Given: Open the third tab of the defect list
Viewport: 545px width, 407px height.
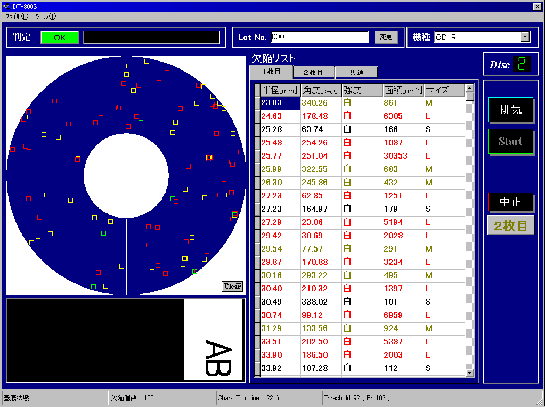Looking at the screenshot, I should 356,72.
